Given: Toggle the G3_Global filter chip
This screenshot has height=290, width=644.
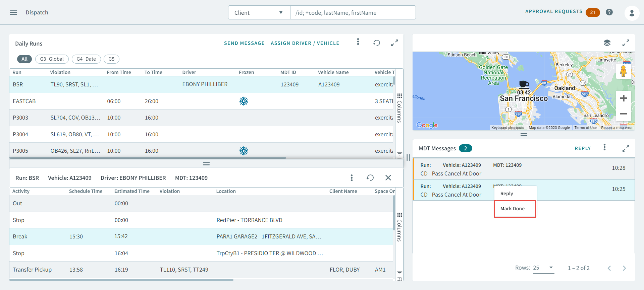Looking at the screenshot, I should 52,59.
